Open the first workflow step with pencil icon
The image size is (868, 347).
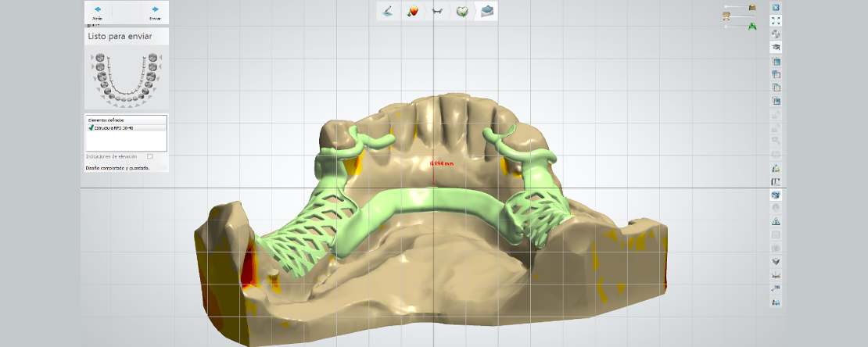pos(386,11)
